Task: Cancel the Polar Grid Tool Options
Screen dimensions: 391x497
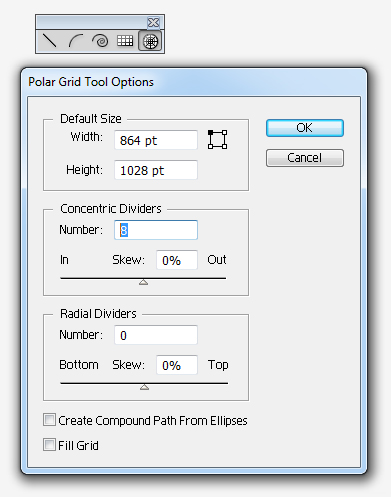Action: 305,158
